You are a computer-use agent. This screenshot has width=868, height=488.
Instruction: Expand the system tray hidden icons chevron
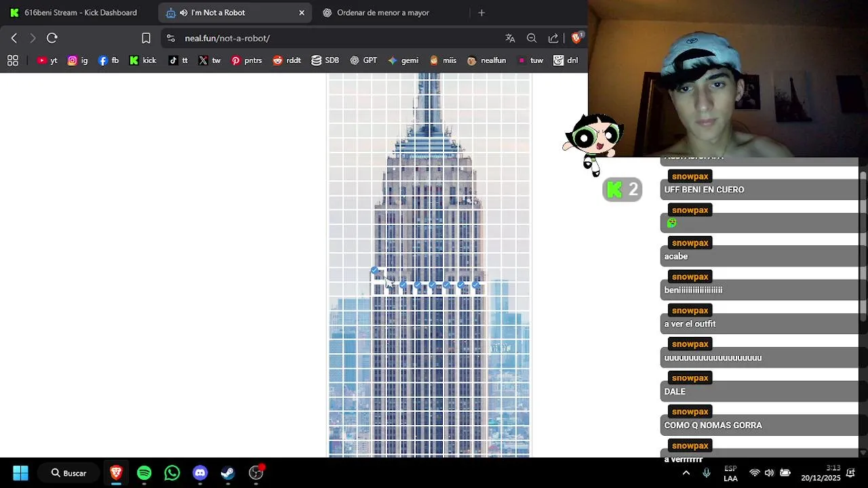pyautogui.click(x=686, y=473)
